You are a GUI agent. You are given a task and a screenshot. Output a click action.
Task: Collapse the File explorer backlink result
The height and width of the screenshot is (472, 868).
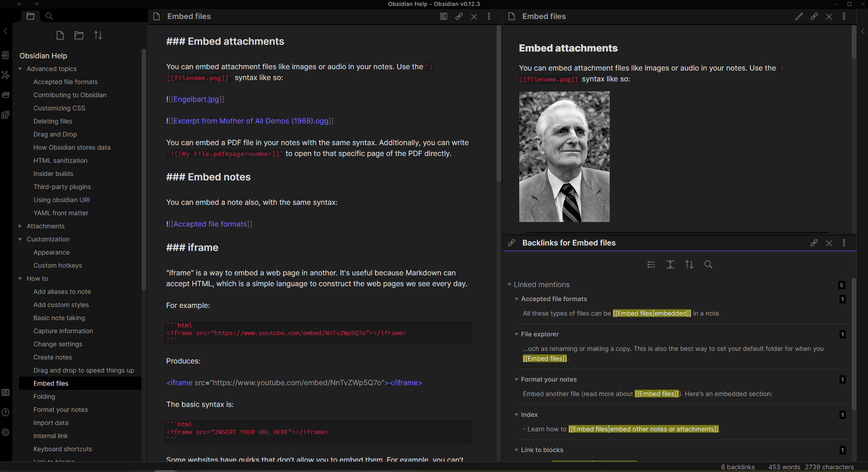(x=517, y=334)
